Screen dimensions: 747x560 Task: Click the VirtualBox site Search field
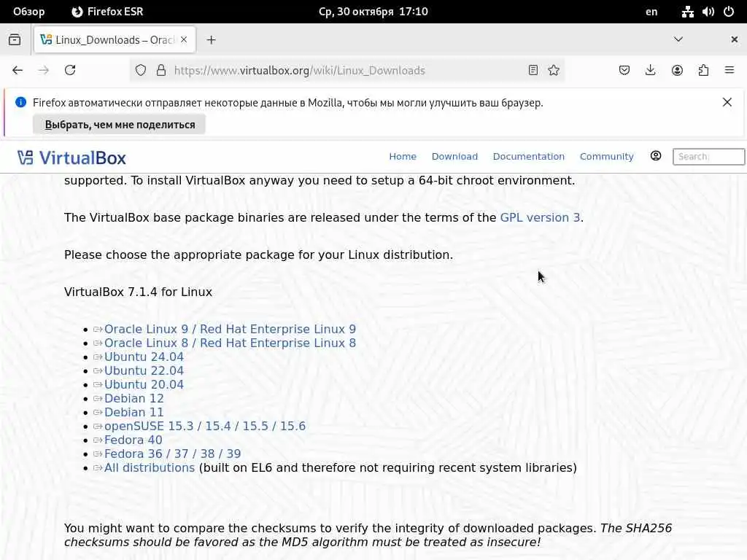pyautogui.click(x=708, y=157)
